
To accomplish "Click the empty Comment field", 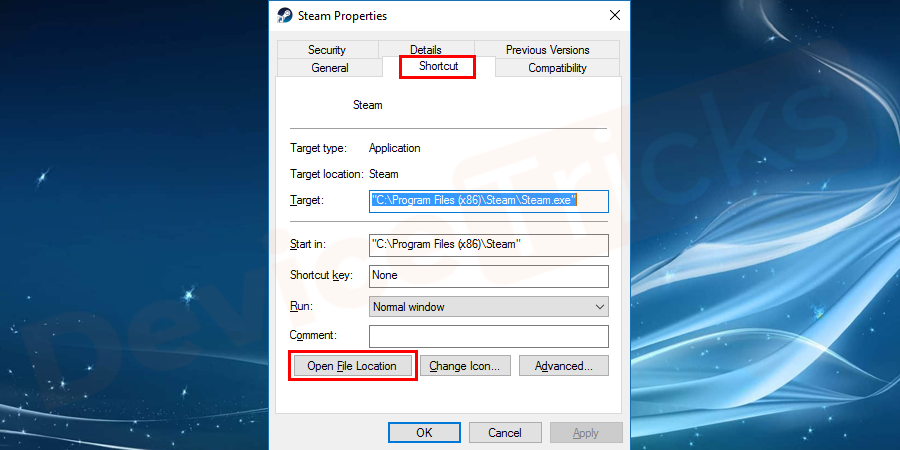I will tap(488, 336).
